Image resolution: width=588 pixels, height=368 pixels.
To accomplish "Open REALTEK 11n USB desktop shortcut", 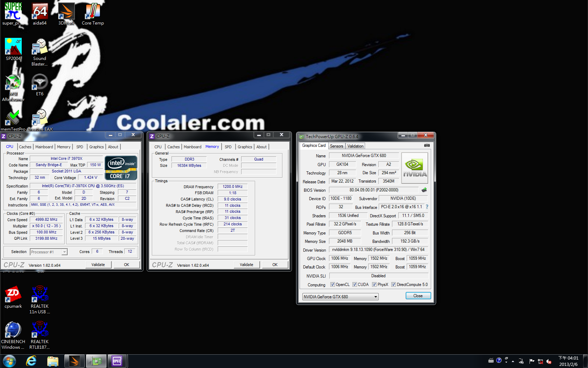I will pyautogui.click(x=40, y=300).
